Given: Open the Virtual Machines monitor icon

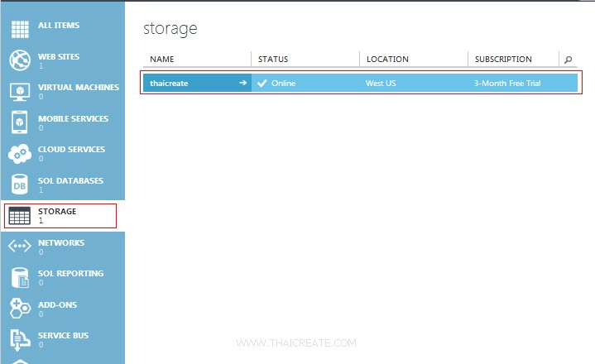Looking at the screenshot, I should click(x=20, y=92).
